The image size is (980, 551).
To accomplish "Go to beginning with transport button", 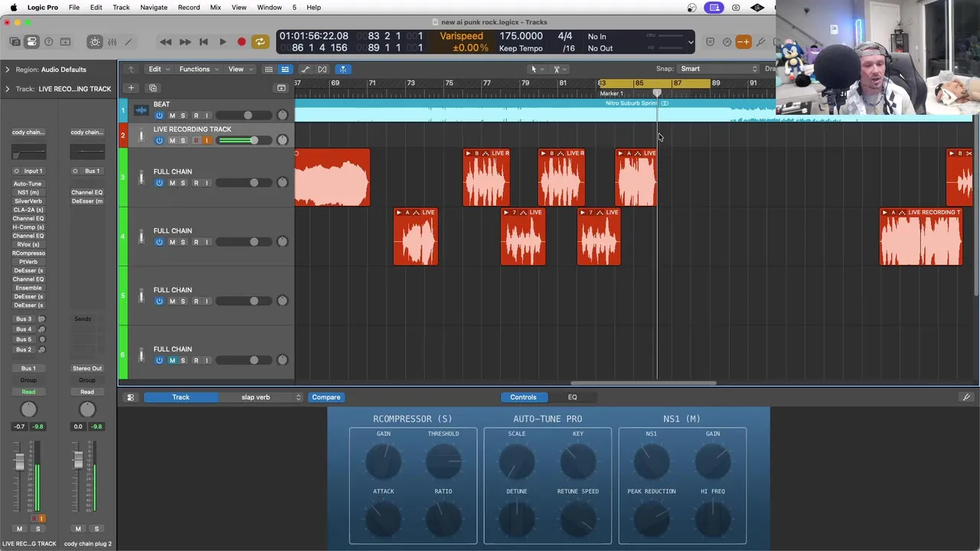I will point(204,42).
